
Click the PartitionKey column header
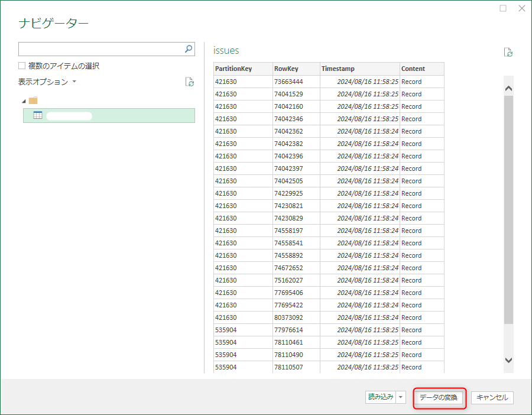coord(244,69)
